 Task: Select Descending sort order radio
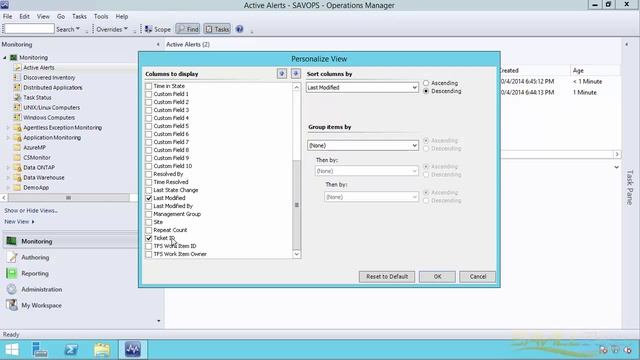(x=426, y=91)
